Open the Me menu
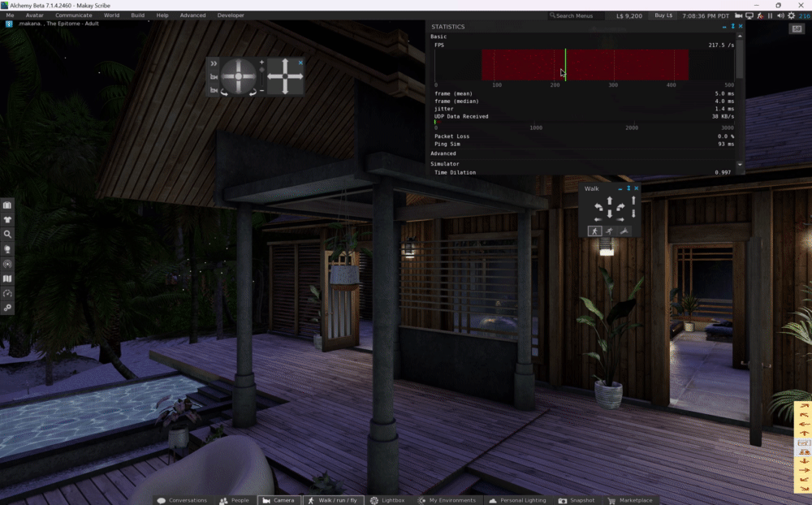 pyautogui.click(x=10, y=15)
